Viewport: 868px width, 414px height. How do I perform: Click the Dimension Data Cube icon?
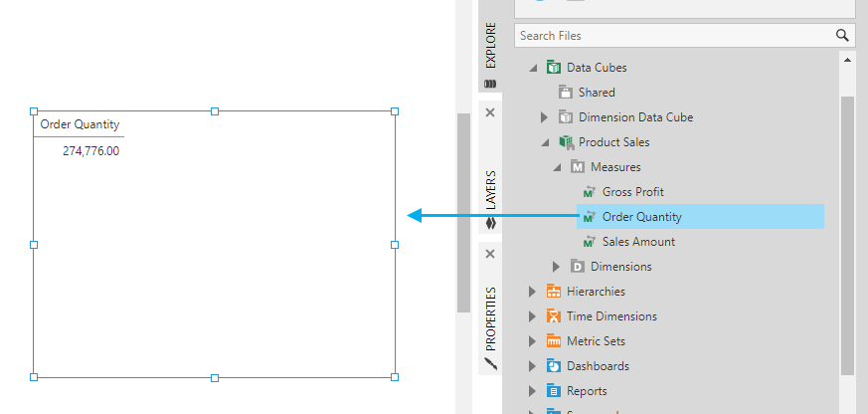point(565,117)
